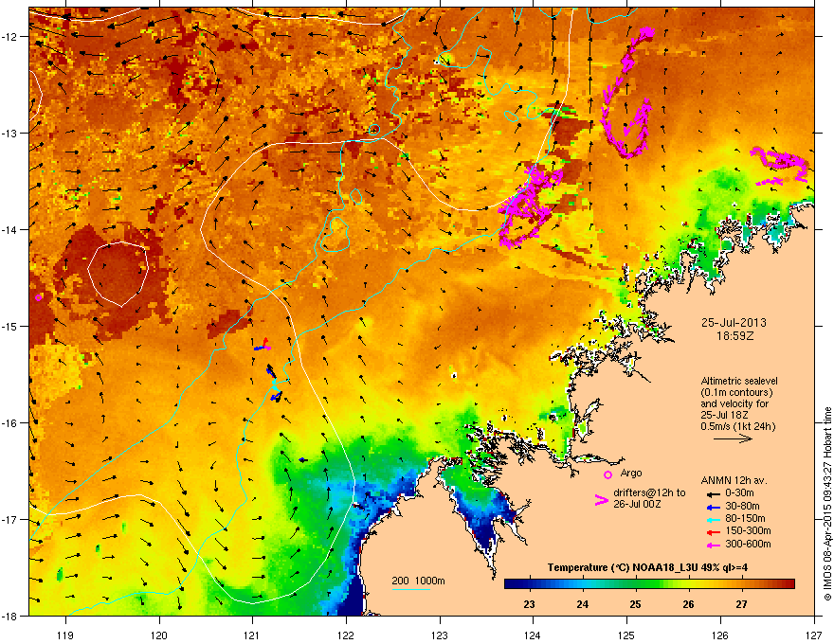
Task: Click the colorbar tick label '27'
Action: (741, 604)
